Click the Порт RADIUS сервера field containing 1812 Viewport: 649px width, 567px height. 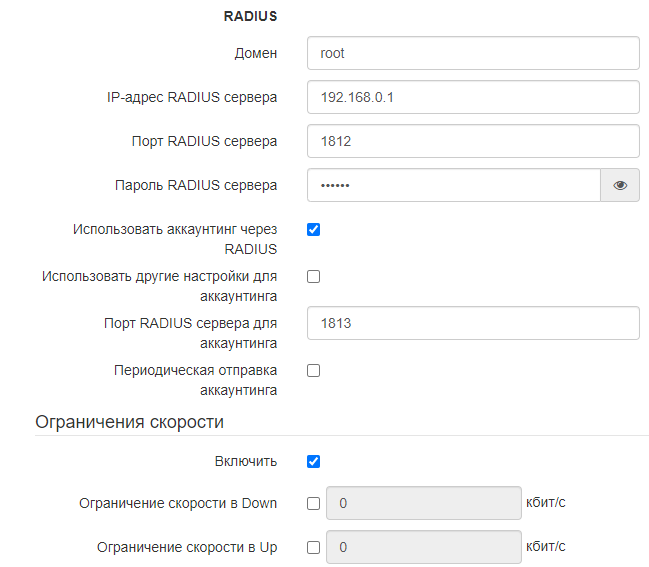(x=472, y=141)
